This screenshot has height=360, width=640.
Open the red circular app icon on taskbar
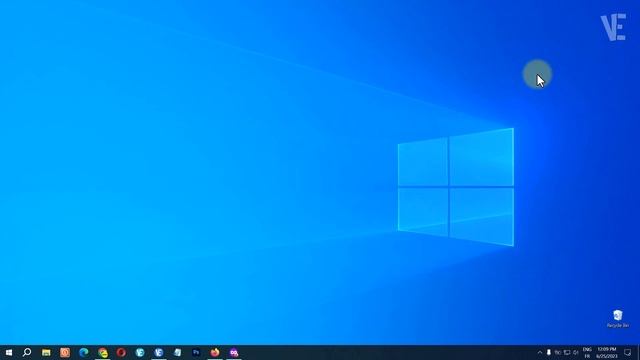point(121,352)
